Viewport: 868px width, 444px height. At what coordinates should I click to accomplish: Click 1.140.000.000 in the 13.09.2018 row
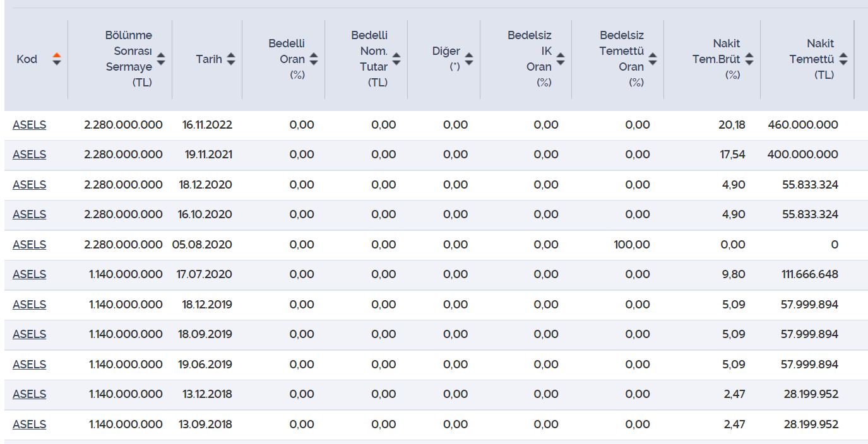click(x=126, y=424)
